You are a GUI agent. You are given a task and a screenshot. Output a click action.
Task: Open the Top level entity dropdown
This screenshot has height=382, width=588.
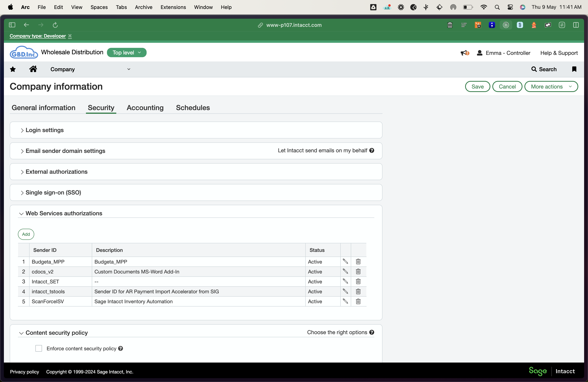(x=127, y=52)
